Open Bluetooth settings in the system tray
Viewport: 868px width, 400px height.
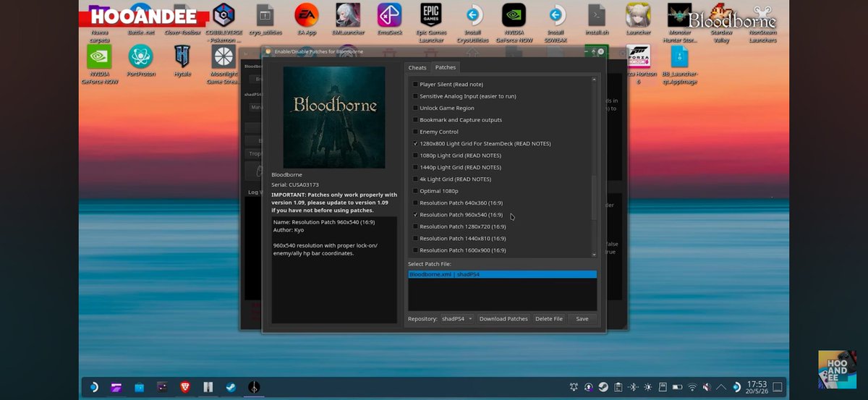632,387
